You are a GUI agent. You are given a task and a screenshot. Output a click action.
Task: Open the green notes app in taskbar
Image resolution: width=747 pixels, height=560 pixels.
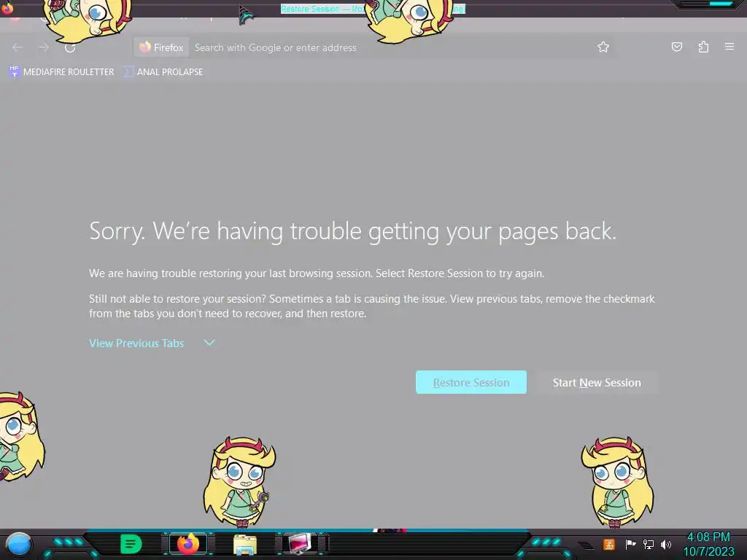pos(131,544)
